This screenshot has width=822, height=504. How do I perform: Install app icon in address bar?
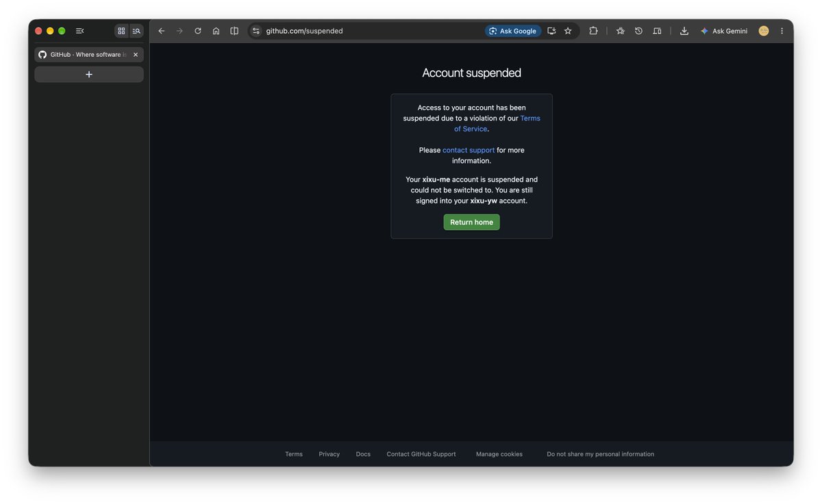tap(551, 31)
